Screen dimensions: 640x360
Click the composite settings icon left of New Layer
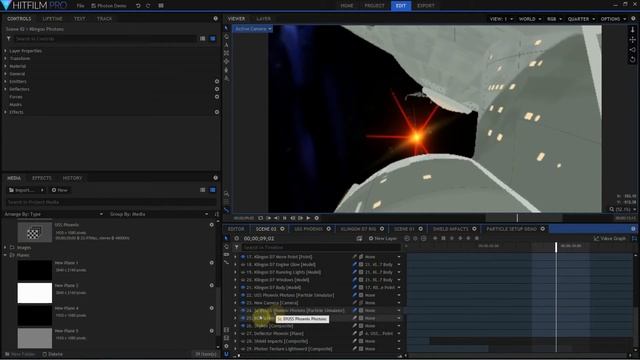tap(359, 238)
